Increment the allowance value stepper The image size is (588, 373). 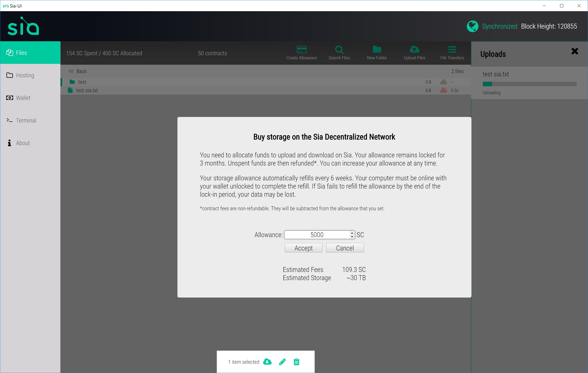(x=351, y=233)
